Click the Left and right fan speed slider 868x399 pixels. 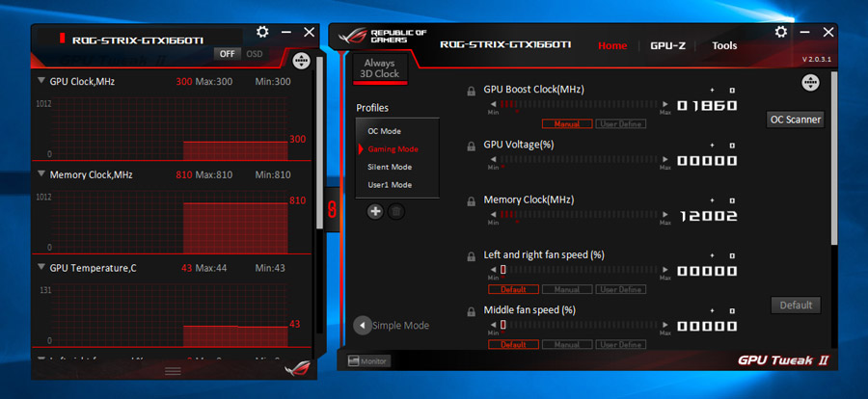coord(579,270)
